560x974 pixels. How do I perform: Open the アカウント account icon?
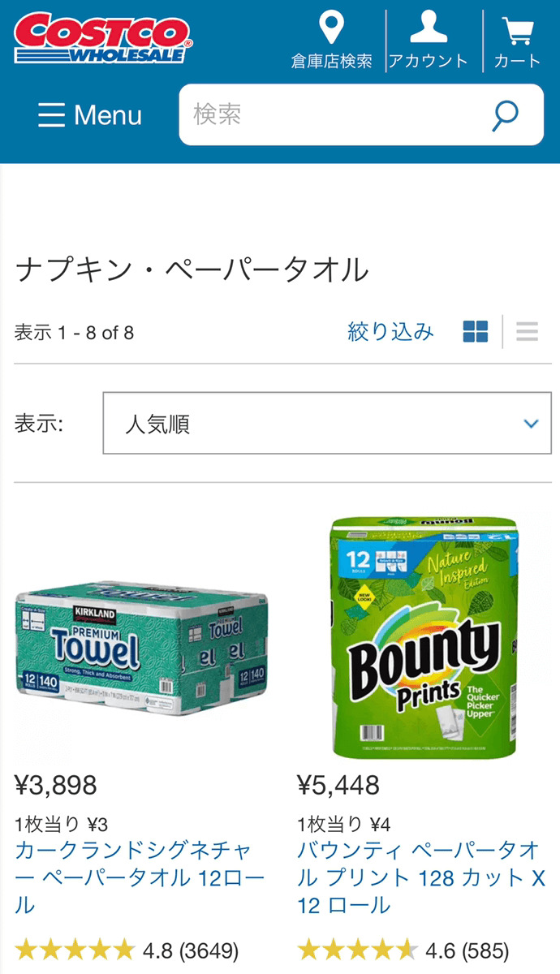429,26
